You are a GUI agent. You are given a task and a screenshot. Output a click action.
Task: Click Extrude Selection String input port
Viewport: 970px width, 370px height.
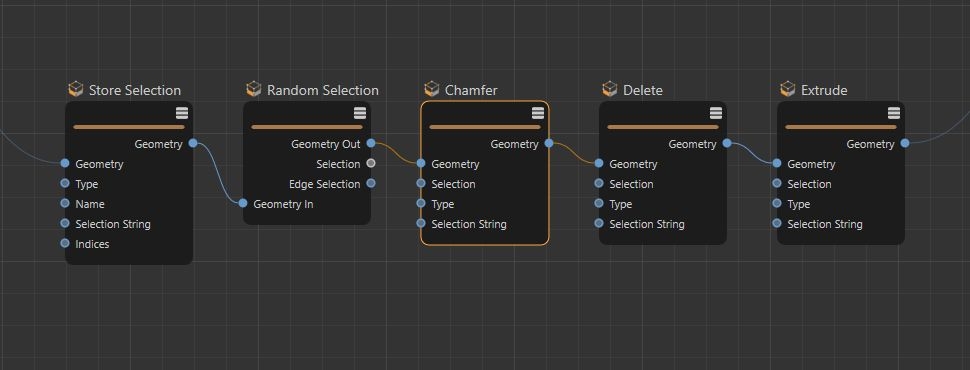click(x=777, y=223)
